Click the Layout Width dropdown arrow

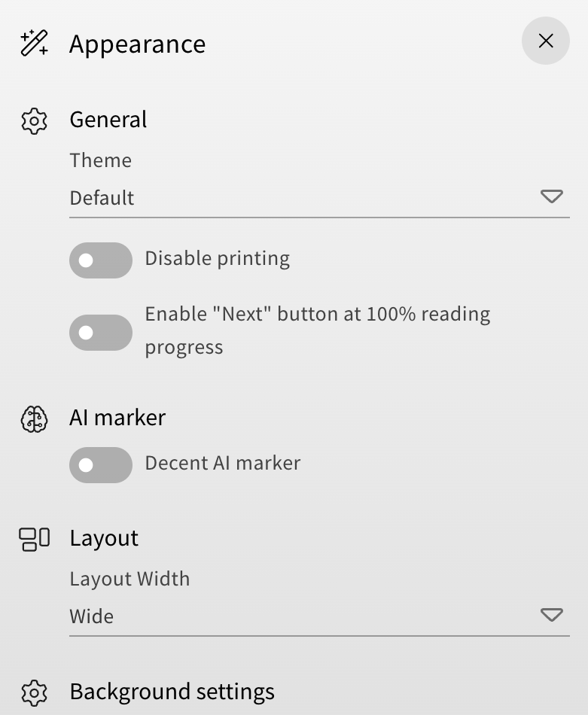pos(552,616)
